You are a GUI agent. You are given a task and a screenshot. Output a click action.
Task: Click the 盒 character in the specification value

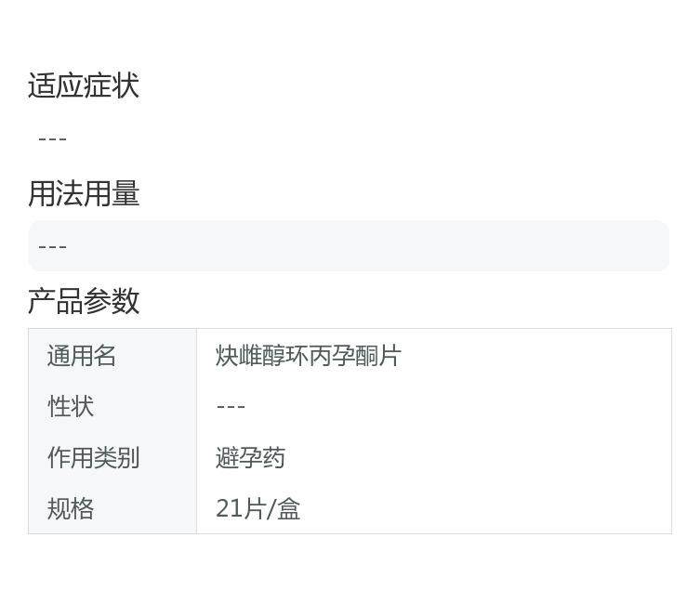[289, 508]
